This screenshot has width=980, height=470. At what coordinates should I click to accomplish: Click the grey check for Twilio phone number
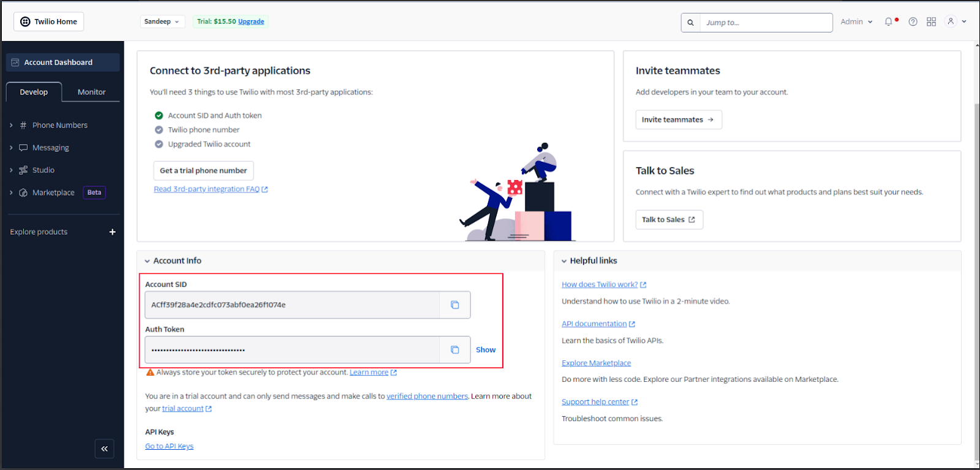pos(159,130)
